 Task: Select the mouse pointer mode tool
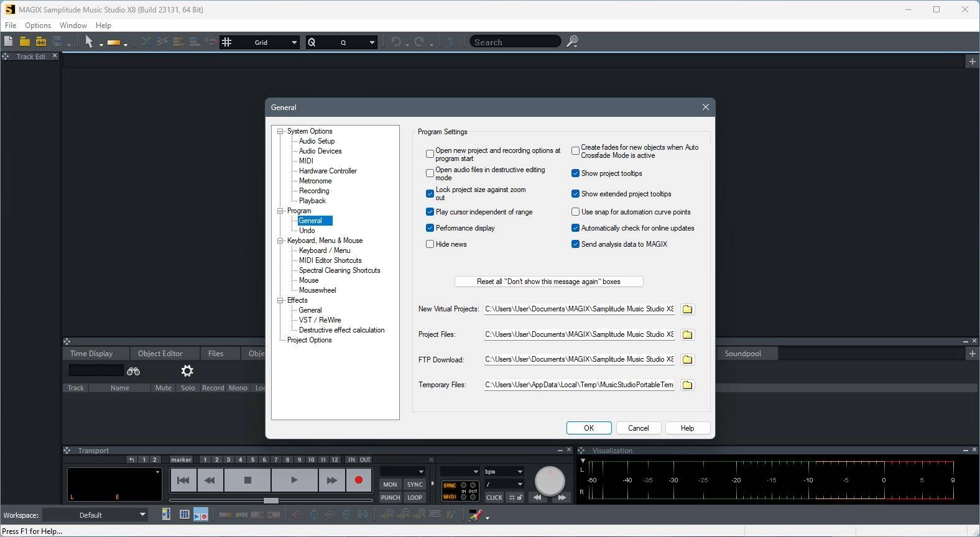(89, 42)
